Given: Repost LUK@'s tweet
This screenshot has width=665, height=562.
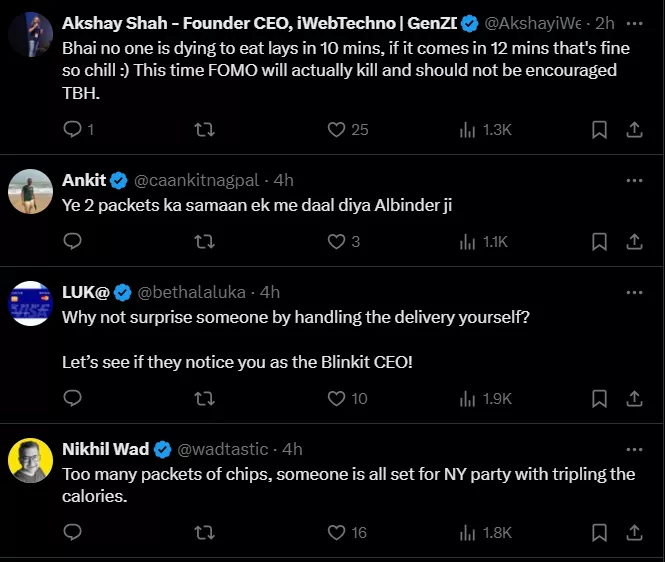Looking at the screenshot, I should pyautogui.click(x=204, y=398).
